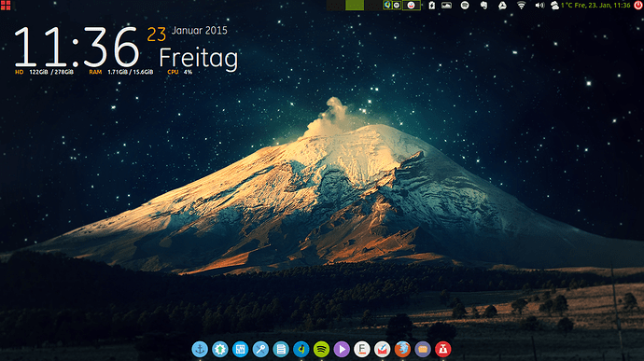
Task: Switch to the third workspace cell
Action: pos(373,6)
